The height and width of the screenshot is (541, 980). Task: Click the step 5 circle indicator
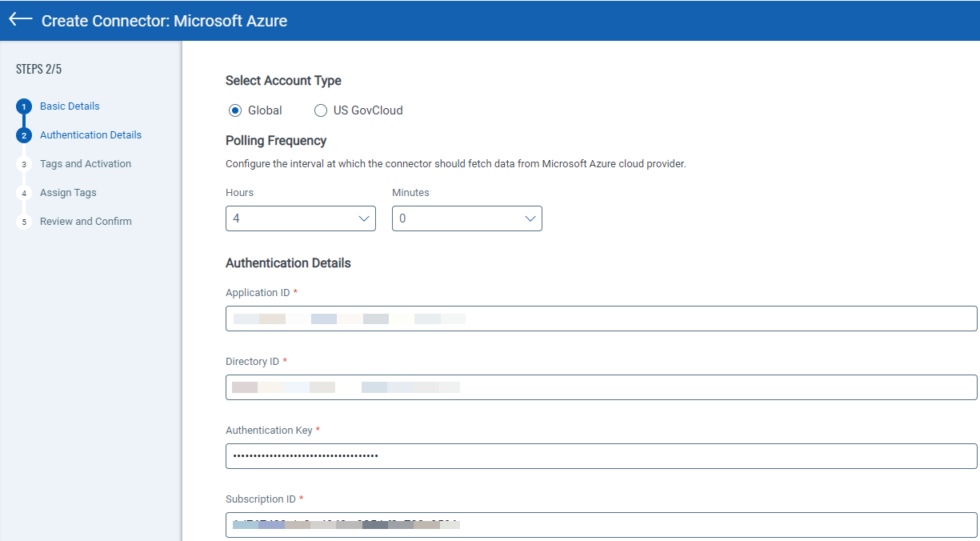pos(23,221)
